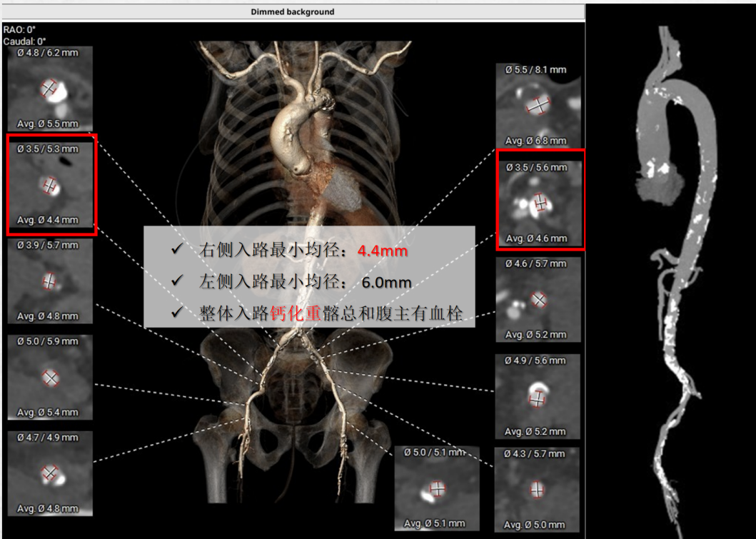Open the Ø 5.5 / 8.1 mm cross-section thumbnail
The width and height of the screenshot is (756, 539).
click(538, 106)
